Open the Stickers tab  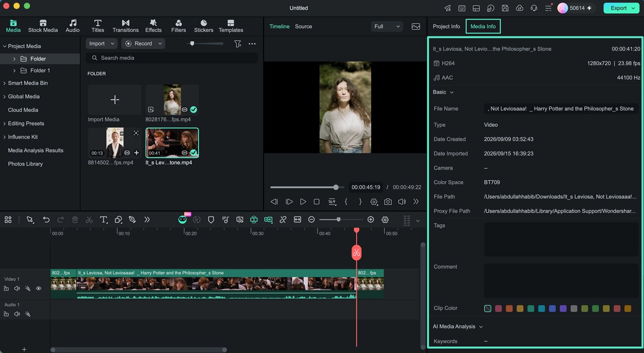point(204,26)
